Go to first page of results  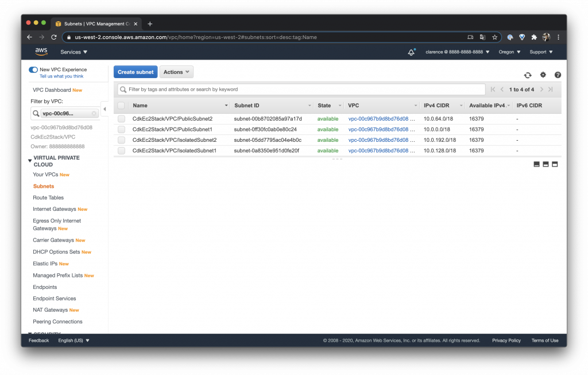click(493, 89)
